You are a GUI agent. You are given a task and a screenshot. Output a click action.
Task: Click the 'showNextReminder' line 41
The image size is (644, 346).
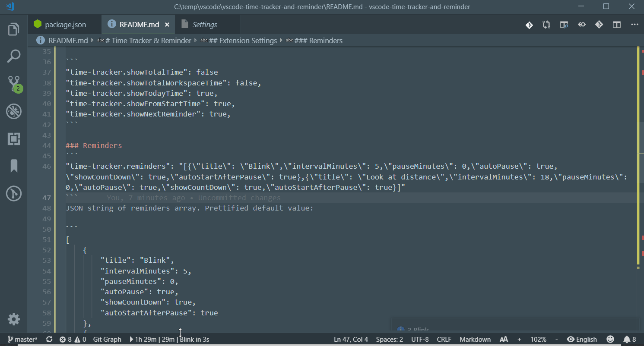pos(148,114)
